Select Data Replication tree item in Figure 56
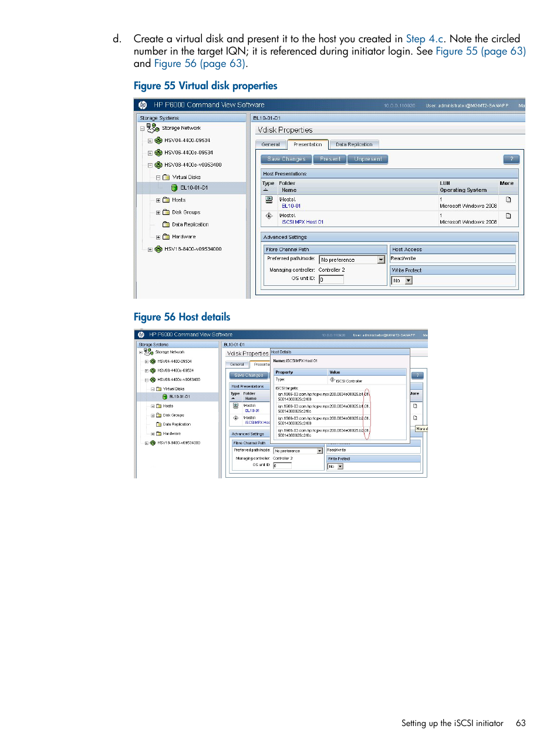The height and width of the screenshot is (746, 560). pyautogui.click(x=177, y=424)
